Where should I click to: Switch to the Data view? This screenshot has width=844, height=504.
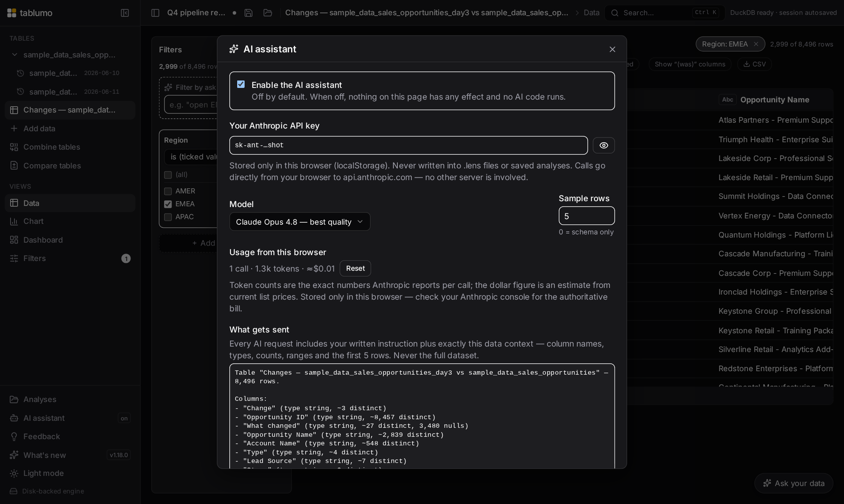tap(70, 203)
